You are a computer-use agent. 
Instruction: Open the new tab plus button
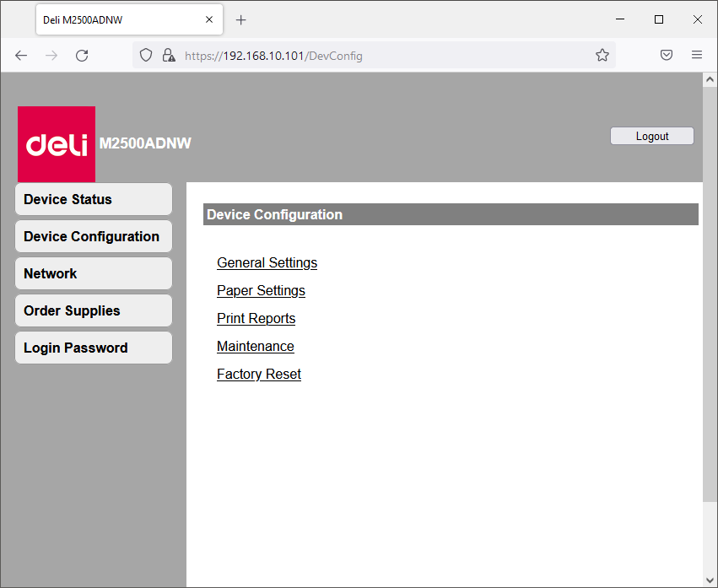coord(241,19)
